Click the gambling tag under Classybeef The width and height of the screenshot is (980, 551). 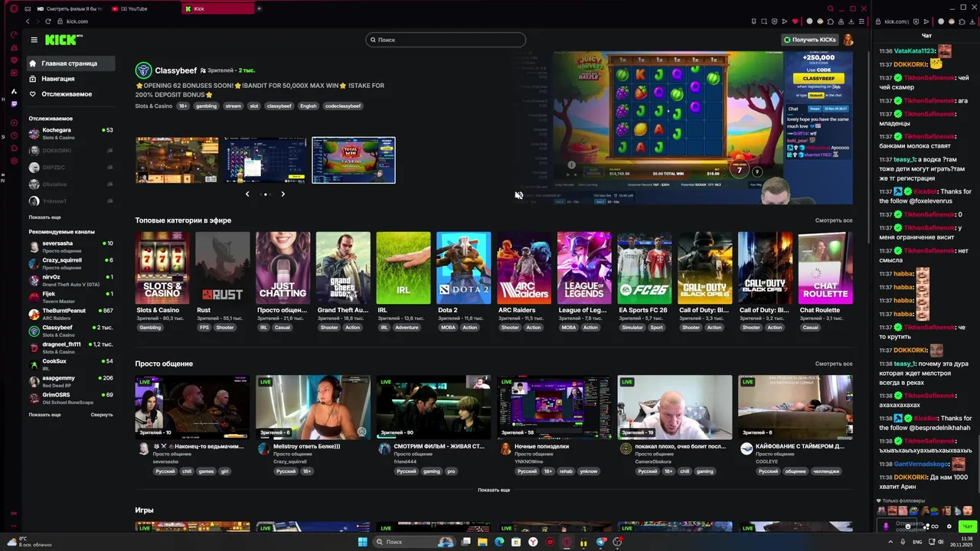tap(206, 106)
